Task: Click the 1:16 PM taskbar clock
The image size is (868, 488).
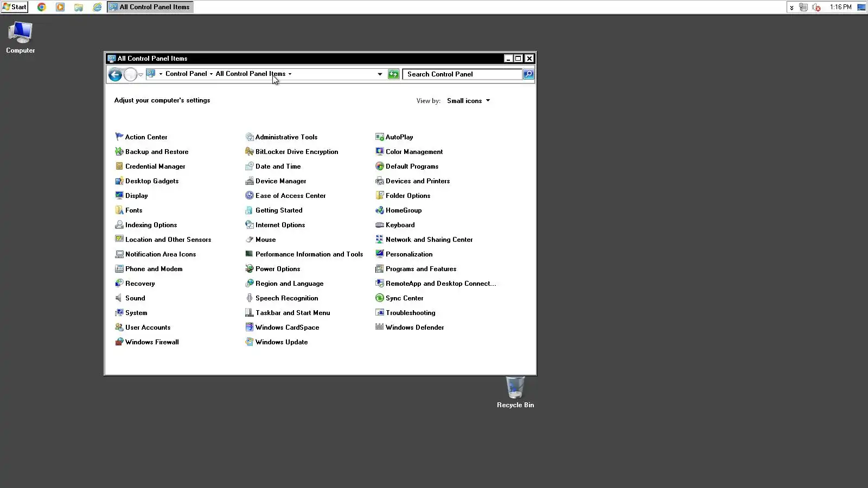Action: coord(840,7)
